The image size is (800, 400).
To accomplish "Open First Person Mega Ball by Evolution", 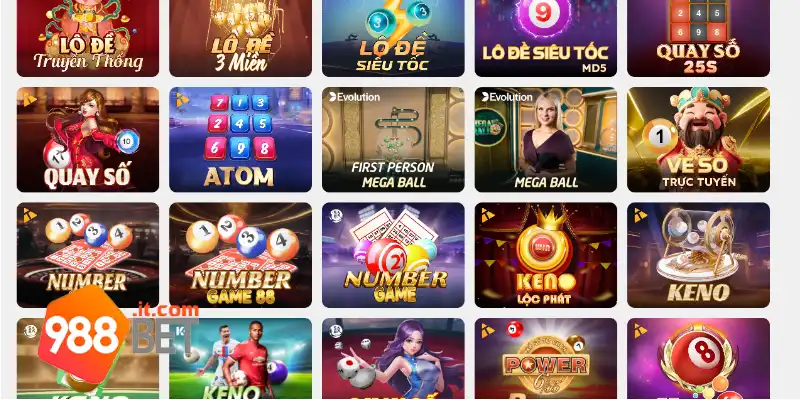I will click(393, 140).
